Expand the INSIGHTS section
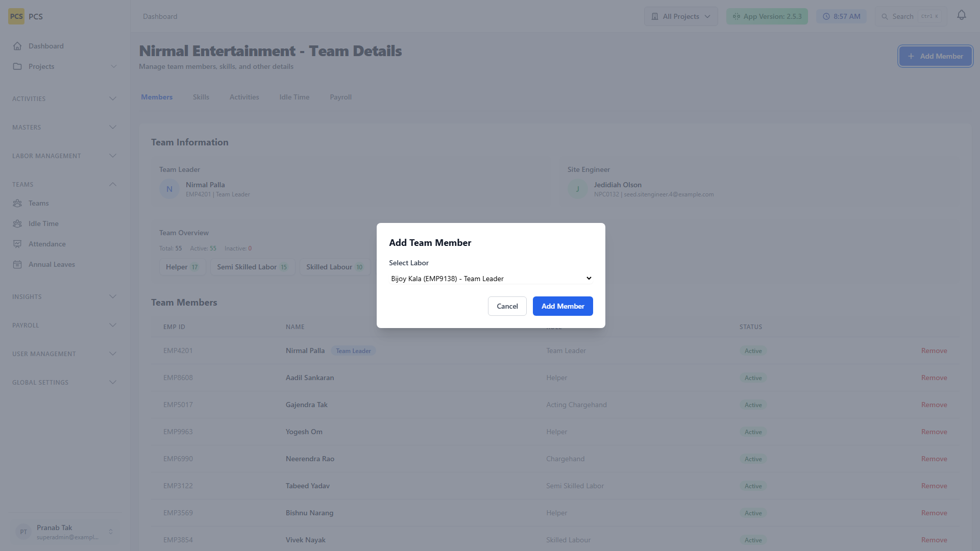 [x=65, y=296]
